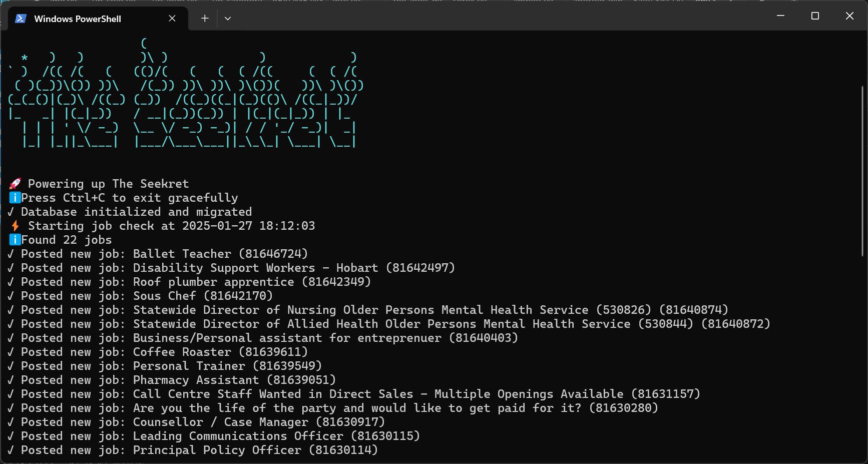Open a new terminal tab
This screenshot has width=868, height=464.
[205, 19]
